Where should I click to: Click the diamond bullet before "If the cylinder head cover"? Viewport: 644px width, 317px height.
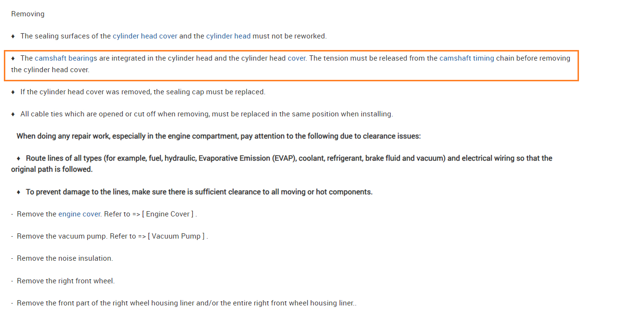pos(13,92)
